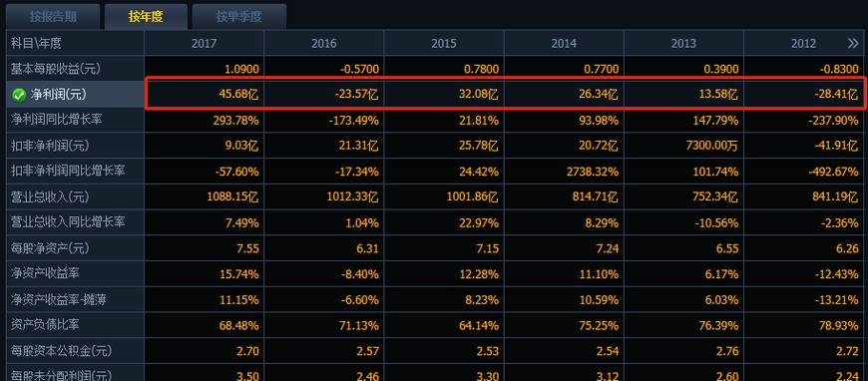Click the 科目\年度 header cell
Screen dimensions: 868x381
[37, 43]
